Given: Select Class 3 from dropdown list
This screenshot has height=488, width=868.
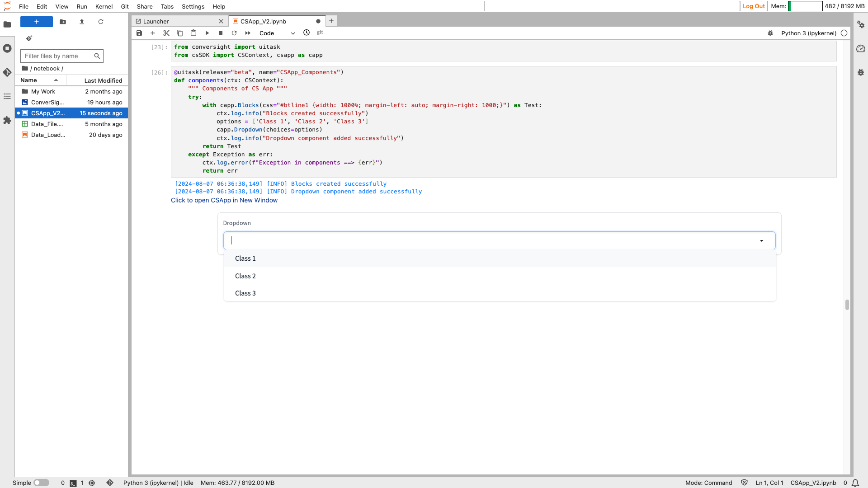Looking at the screenshot, I should 500,293.
